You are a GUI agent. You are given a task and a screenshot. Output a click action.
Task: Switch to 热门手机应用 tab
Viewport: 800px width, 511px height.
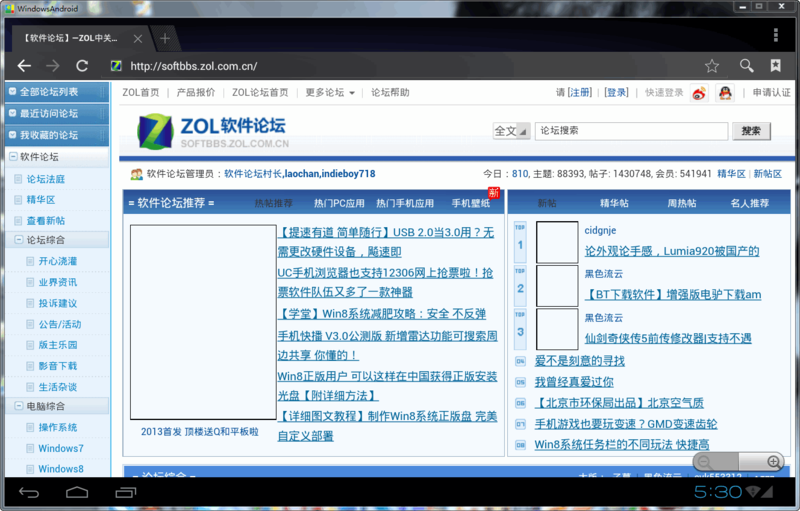pos(405,203)
